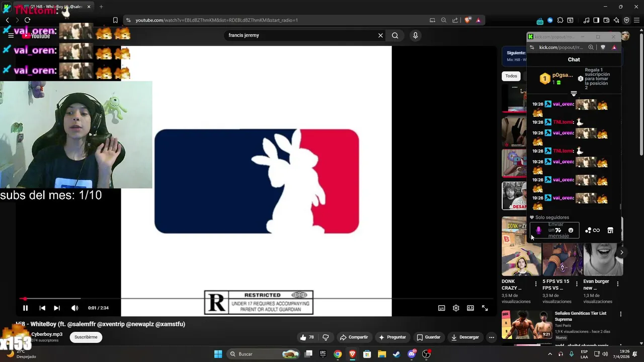
Task: Click the zoom-out magnifier in address bar
Action: point(443,20)
